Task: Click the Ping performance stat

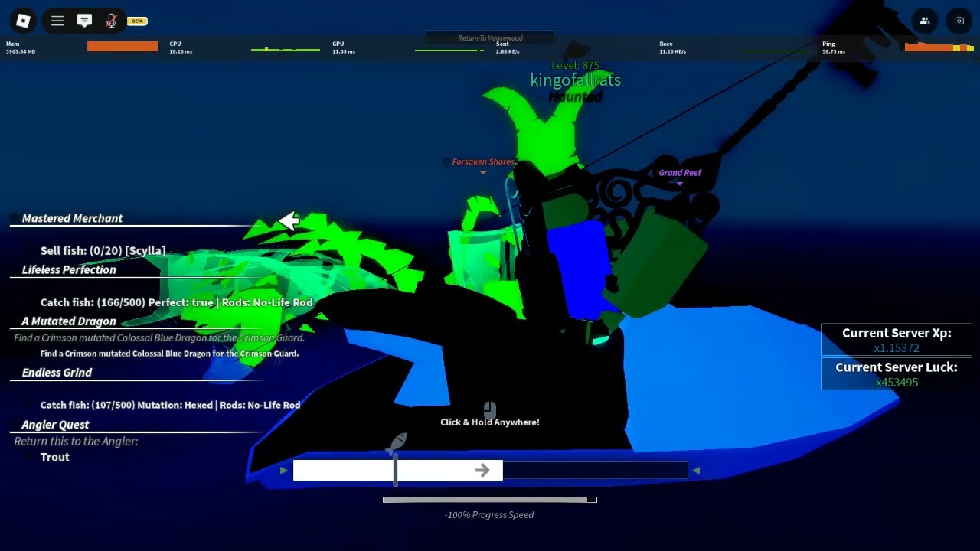Action: click(834, 47)
